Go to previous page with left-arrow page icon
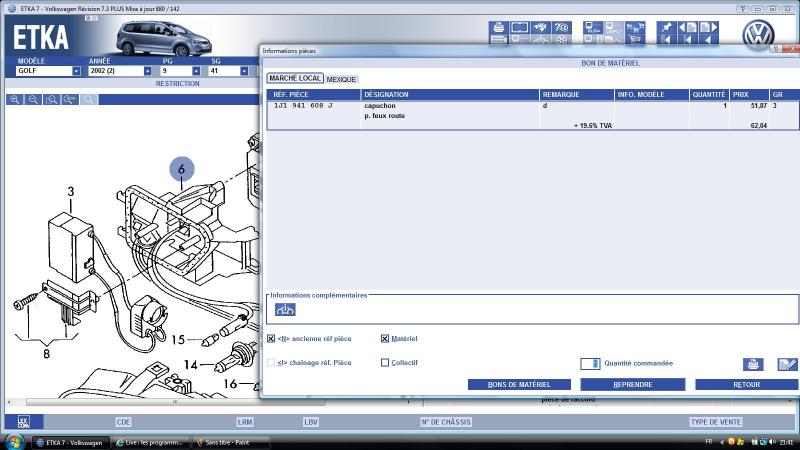800x450 pixels. click(687, 28)
